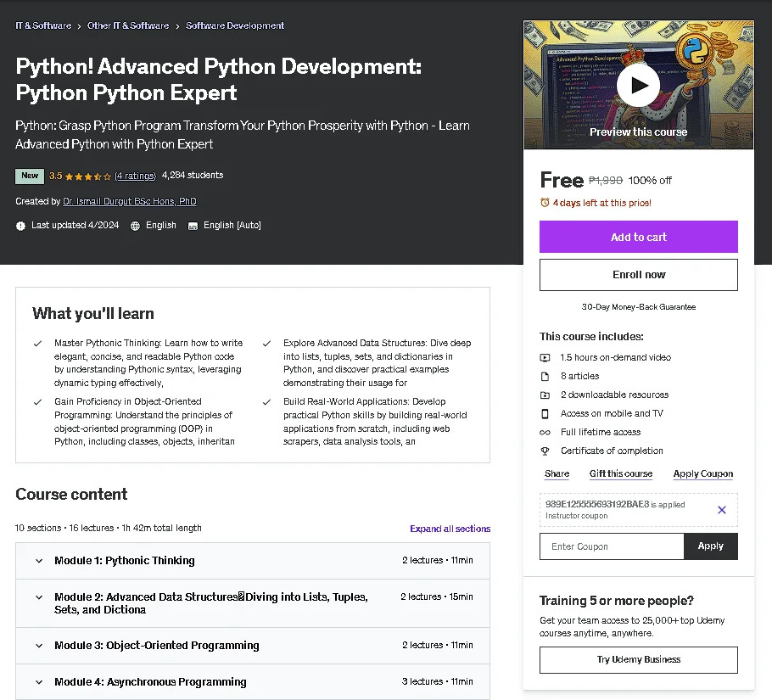Viewport: 772px width, 700px height.
Task: Click Try Udemy Business button
Action: point(638,659)
